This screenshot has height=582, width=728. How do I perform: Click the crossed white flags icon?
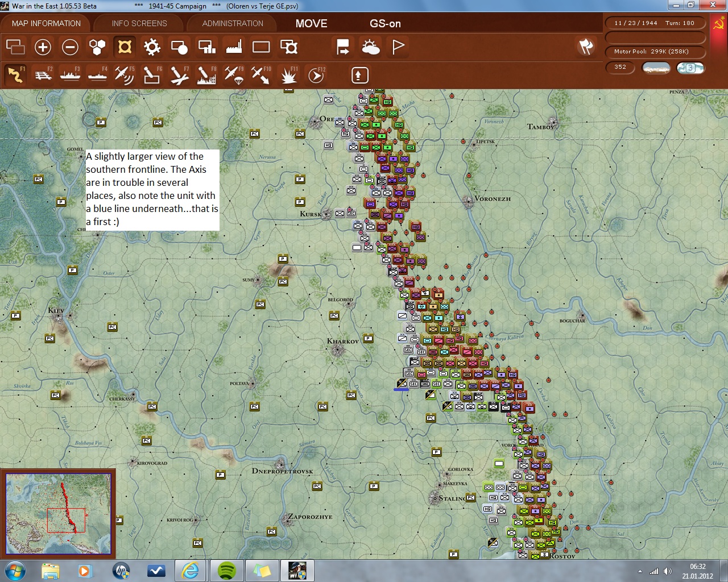pos(586,47)
